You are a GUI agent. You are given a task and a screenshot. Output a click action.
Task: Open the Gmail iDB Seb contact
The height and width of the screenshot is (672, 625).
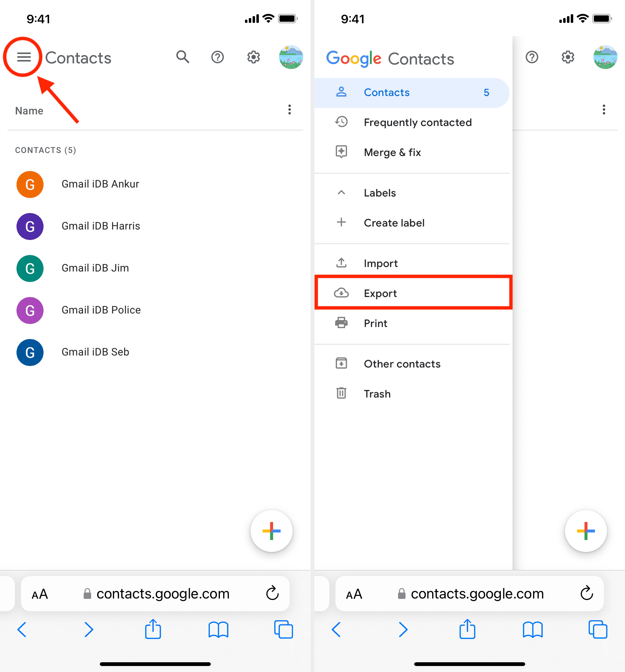tap(155, 352)
